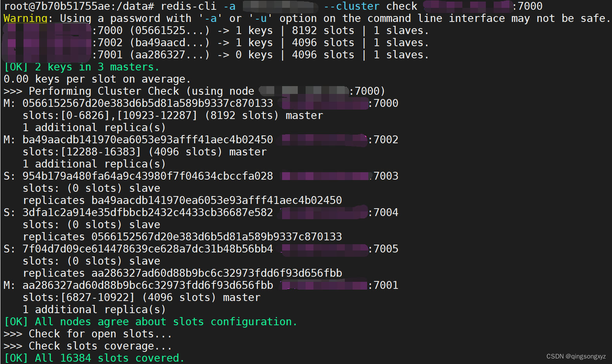Viewport: 612px width, 364px height.
Task: Select the '(05661525...)' node summary text
Action: [x=169, y=31]
